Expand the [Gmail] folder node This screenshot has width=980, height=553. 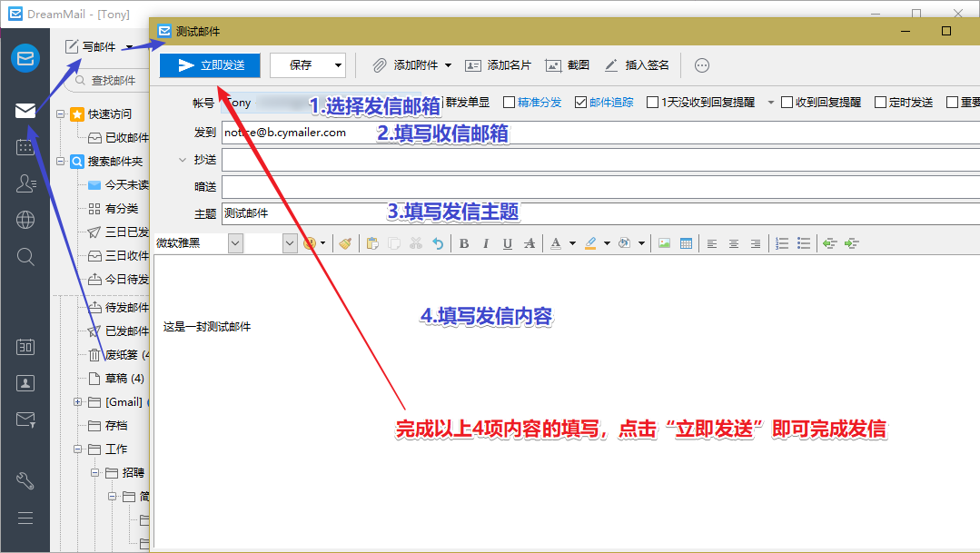(x=77, y=401)
